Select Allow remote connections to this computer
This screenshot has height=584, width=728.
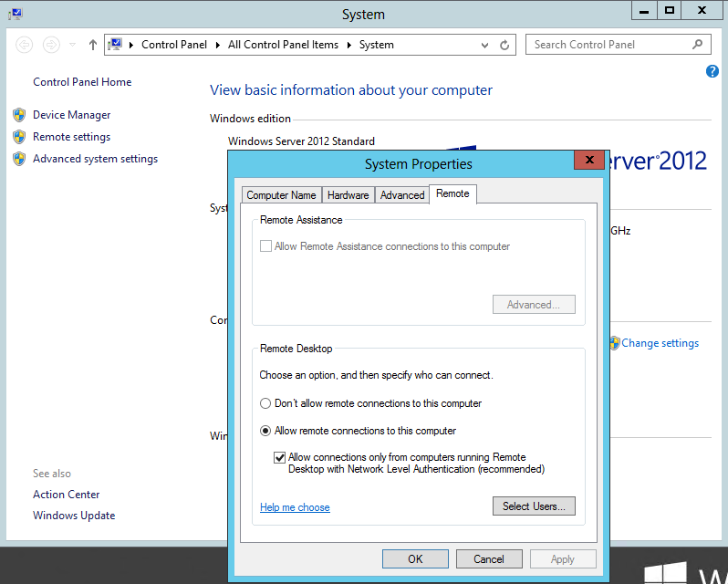click(x=265, y=431)
